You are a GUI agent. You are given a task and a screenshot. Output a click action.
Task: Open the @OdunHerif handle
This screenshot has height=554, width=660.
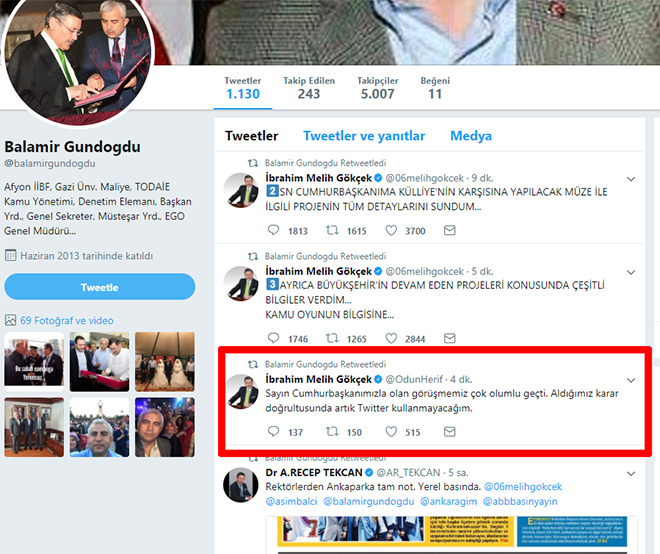[x=414, y=379]
